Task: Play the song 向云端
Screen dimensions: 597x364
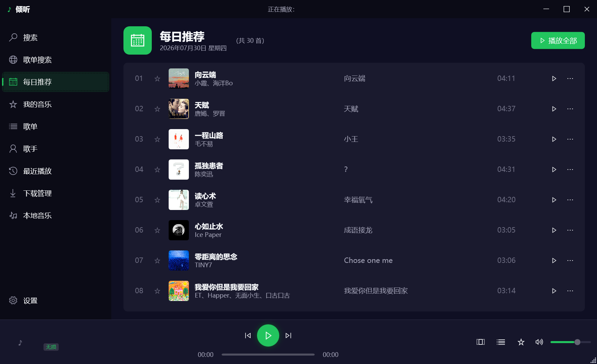Action: (554, 79)
